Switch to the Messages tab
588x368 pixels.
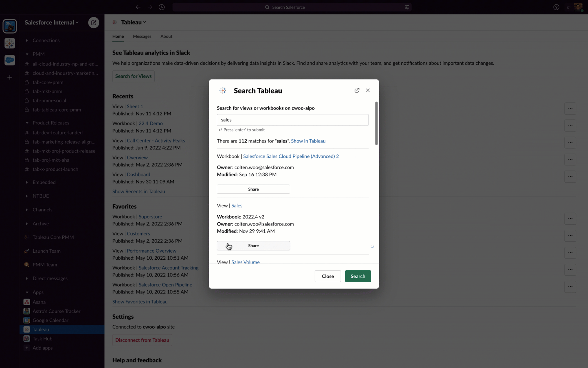pos(142,36)
